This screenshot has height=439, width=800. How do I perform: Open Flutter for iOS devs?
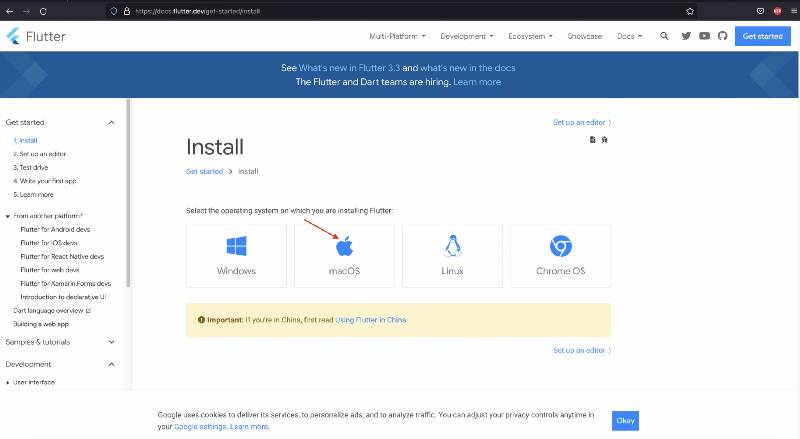(x=48, y=243)
